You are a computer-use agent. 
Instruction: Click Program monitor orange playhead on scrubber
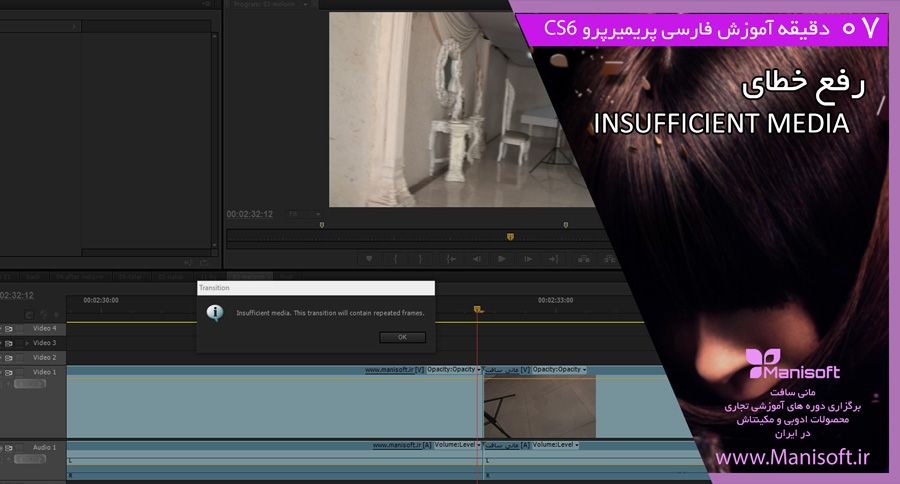[510, 237]
